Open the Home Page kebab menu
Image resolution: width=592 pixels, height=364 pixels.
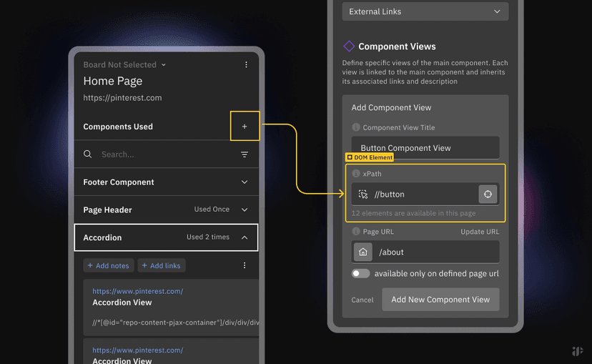pyautogui.click(x=246, y=64)
